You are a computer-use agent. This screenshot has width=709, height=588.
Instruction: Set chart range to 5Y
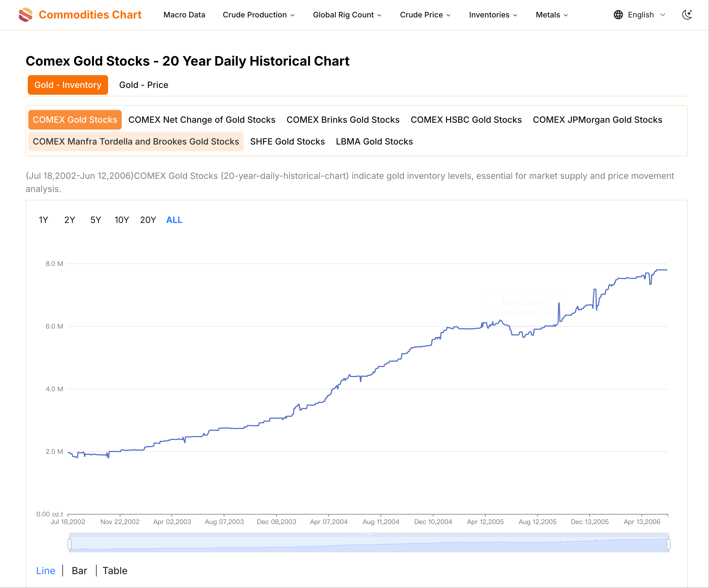coord(96,220)
